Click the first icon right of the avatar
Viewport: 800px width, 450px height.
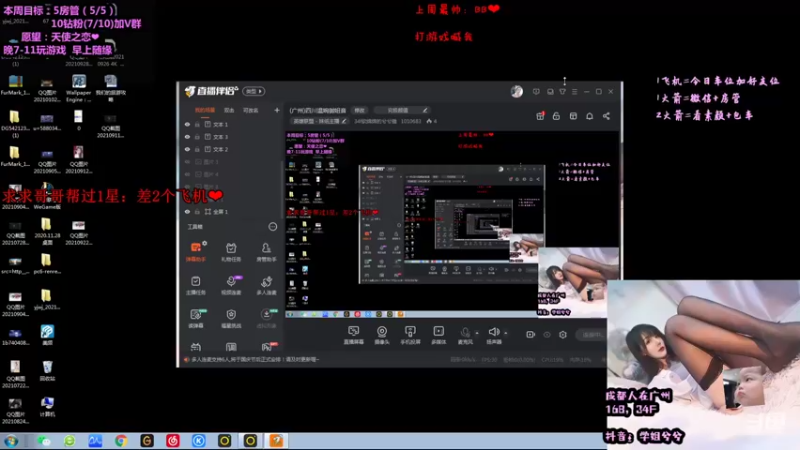tap(536, 92)
